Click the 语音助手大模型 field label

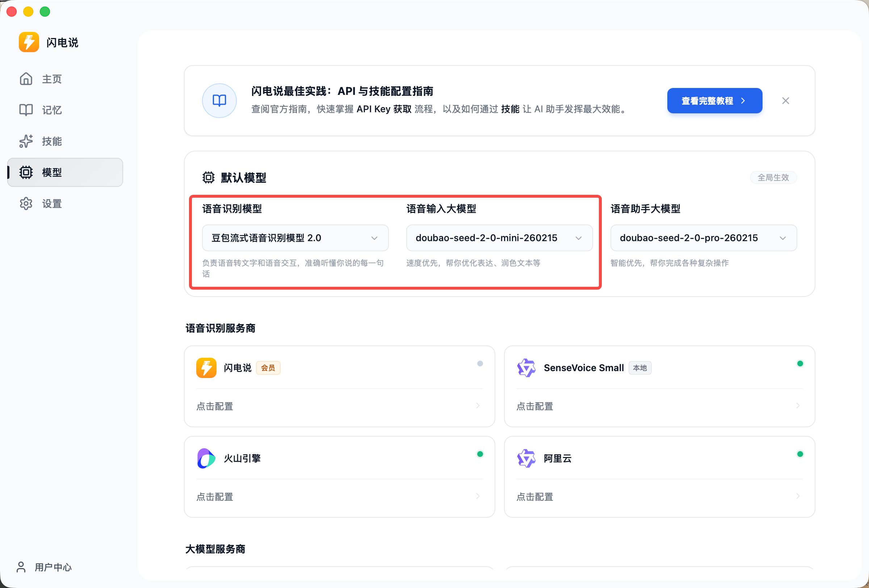[x=645, y=209]
